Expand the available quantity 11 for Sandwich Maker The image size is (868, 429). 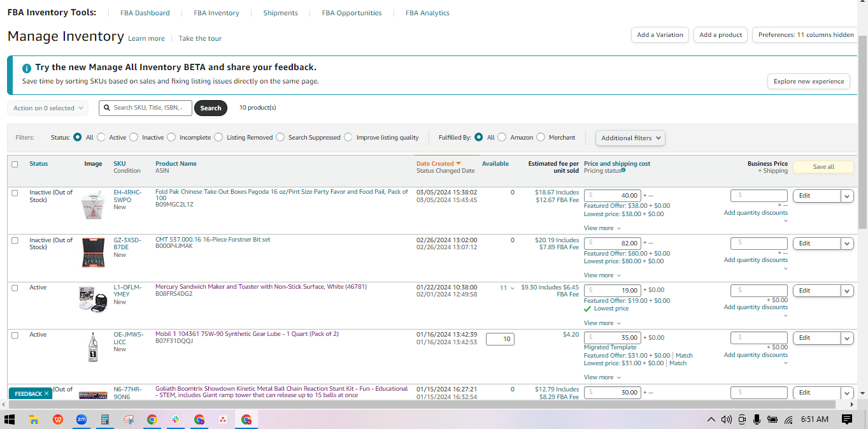pos(507,288)
